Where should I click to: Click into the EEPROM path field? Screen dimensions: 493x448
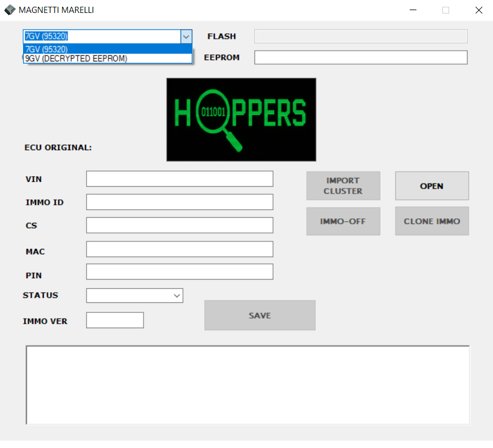361,57
